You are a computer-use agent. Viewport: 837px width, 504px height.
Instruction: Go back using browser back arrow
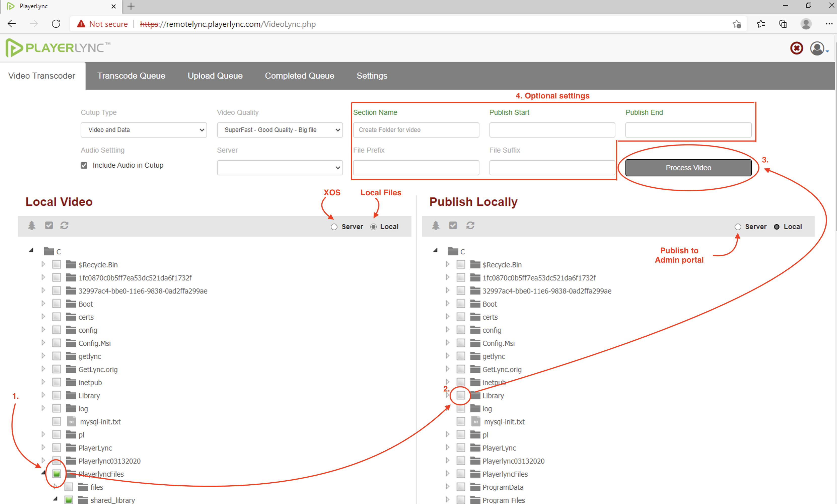[12, 24]
